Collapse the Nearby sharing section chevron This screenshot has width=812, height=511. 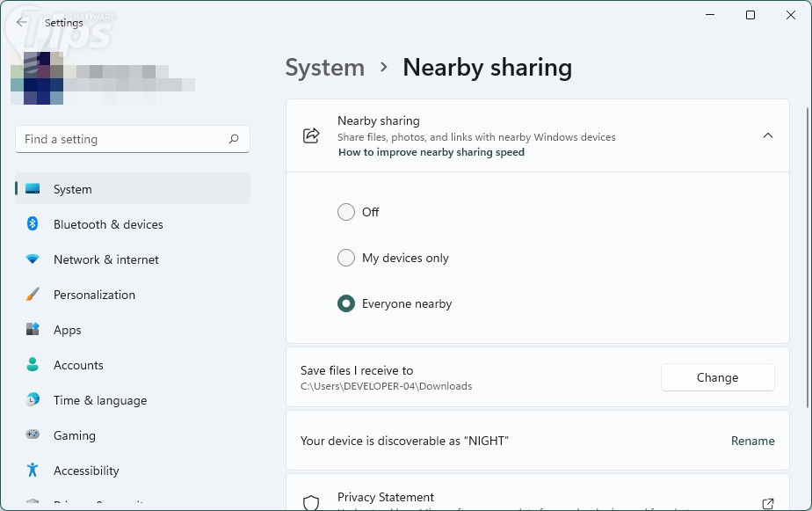click(767, 135)
